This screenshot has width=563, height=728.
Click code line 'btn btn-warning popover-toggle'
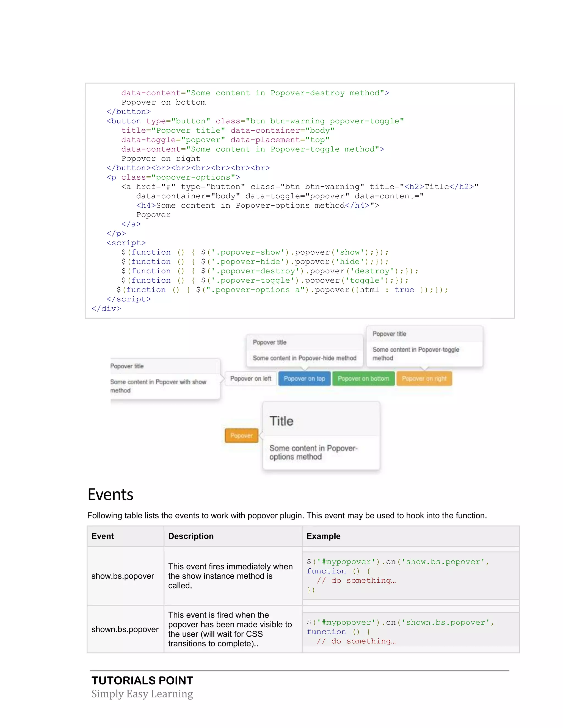point(255,121)
